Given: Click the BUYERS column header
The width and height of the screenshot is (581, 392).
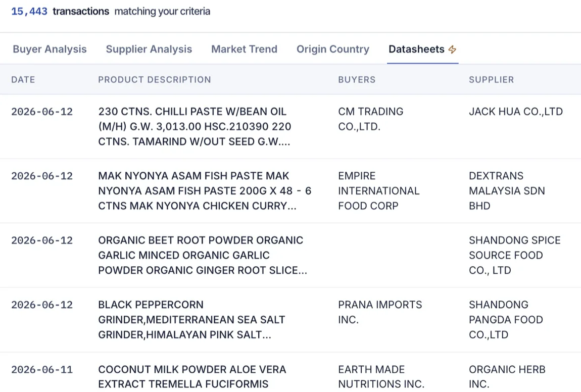Looking at the screenshot, I should tap(357, 80).
